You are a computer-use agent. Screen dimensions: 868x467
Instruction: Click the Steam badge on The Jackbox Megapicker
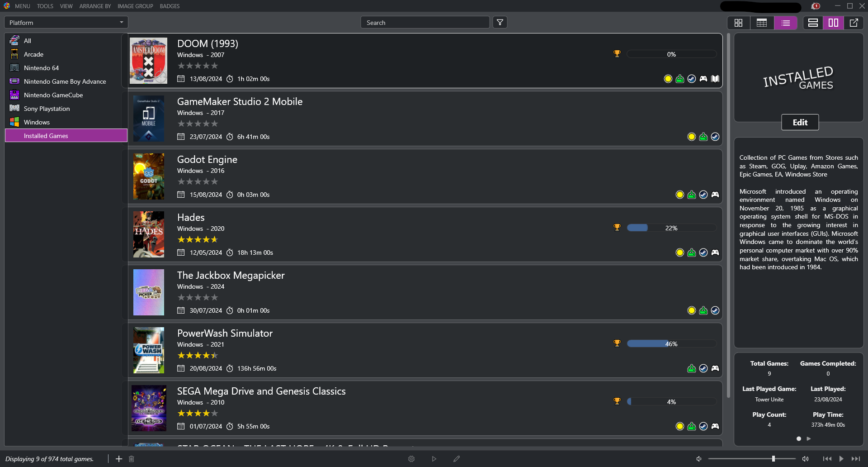coord(715,310)
